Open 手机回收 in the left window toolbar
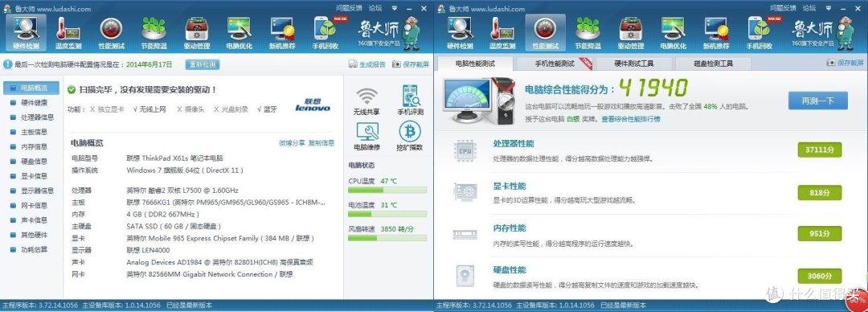The height and width of the screenshot is (312, 868). click(x=325, y=33)
